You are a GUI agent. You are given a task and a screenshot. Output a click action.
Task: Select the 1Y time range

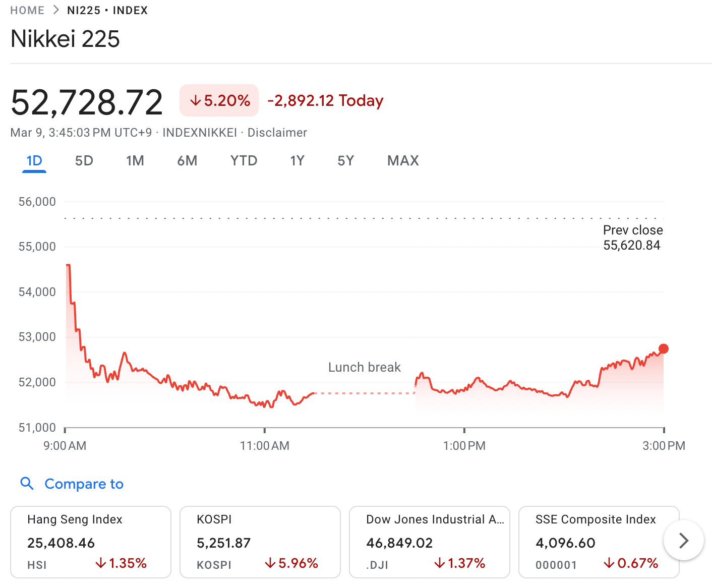click(297, 160)
